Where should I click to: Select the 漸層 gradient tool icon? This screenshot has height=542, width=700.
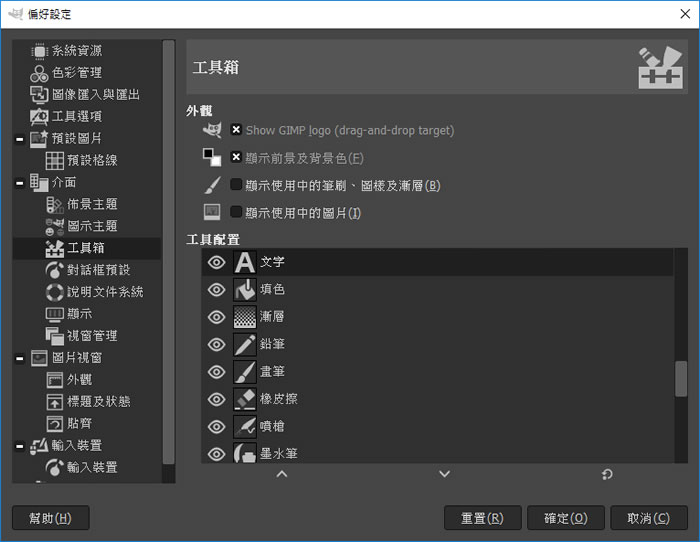[x=245, y=317]
